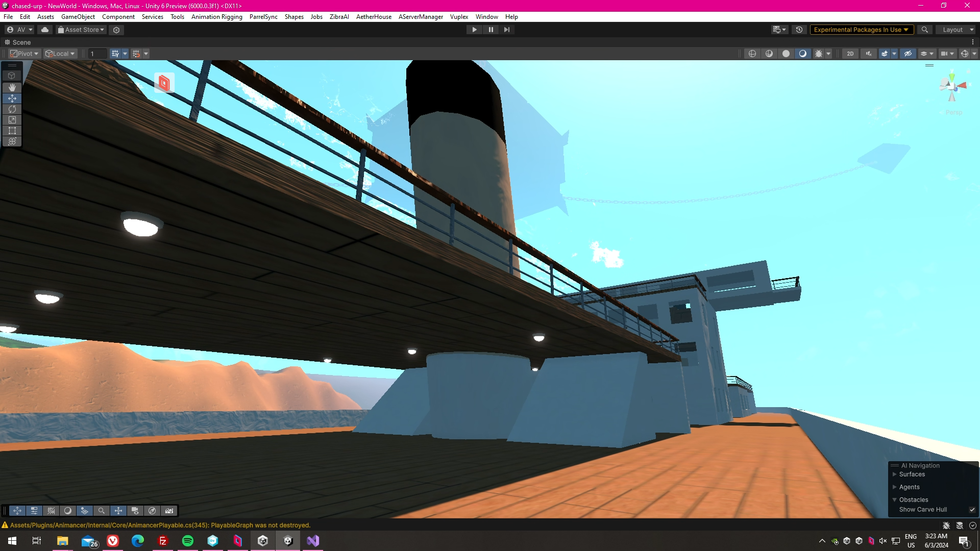Open the Undo History panel
Image resolution: width=980 pixels, height=551 pixels.
799,30
